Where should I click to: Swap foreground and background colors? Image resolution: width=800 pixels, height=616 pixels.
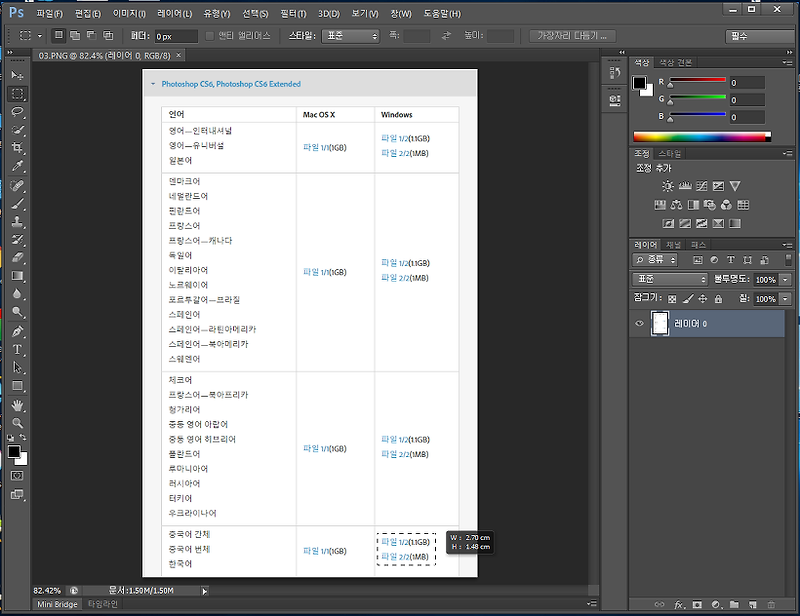pos(23,437)
